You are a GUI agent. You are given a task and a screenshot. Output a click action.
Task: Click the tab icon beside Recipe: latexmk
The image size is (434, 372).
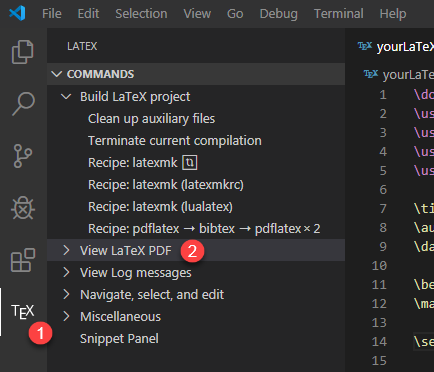click(190, 163)
